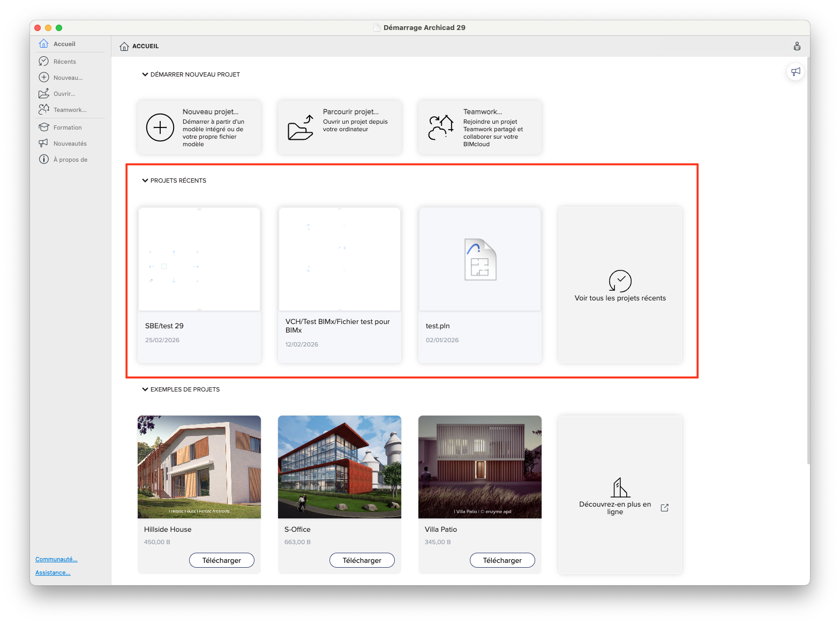Click the Accueil home icon in sidebar
This screenshot has height=625, width=840.
coord(44,43)
